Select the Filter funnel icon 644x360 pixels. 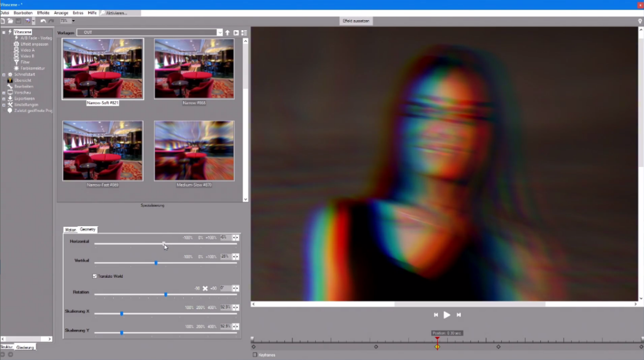coord(16,62)
